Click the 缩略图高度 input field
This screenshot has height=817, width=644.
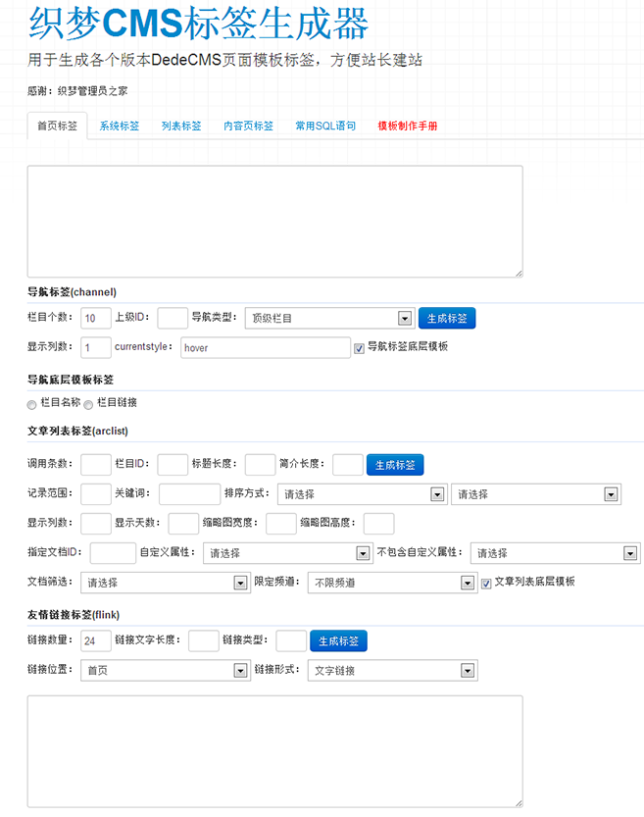(378, 524)
